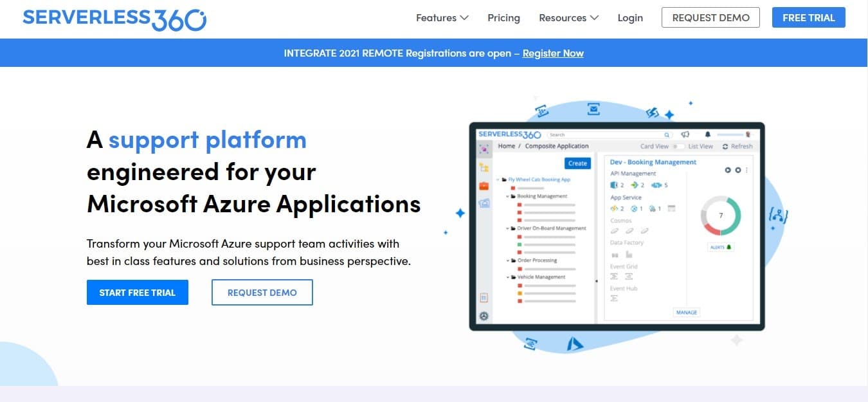
Task: Click the green arrow API Management icon
Action: click(x=634, y=185)
